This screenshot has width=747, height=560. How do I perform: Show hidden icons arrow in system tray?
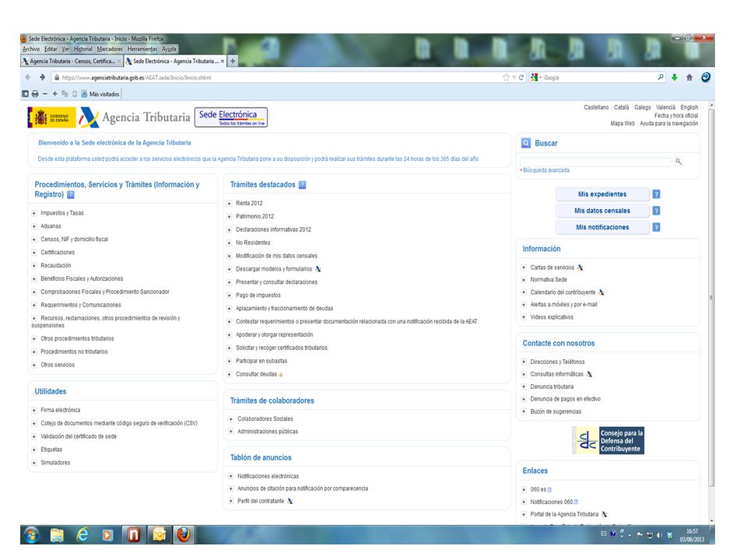[x=630, y=535]
